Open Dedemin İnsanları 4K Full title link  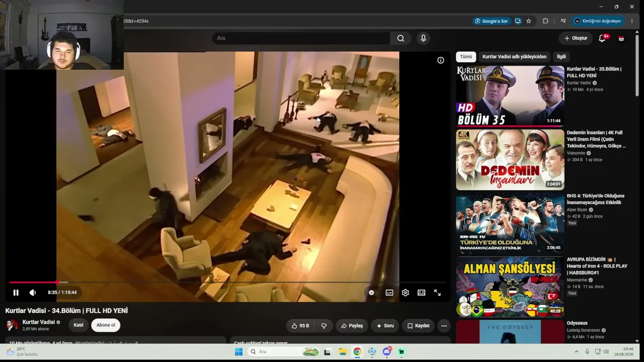pos(596,139)
